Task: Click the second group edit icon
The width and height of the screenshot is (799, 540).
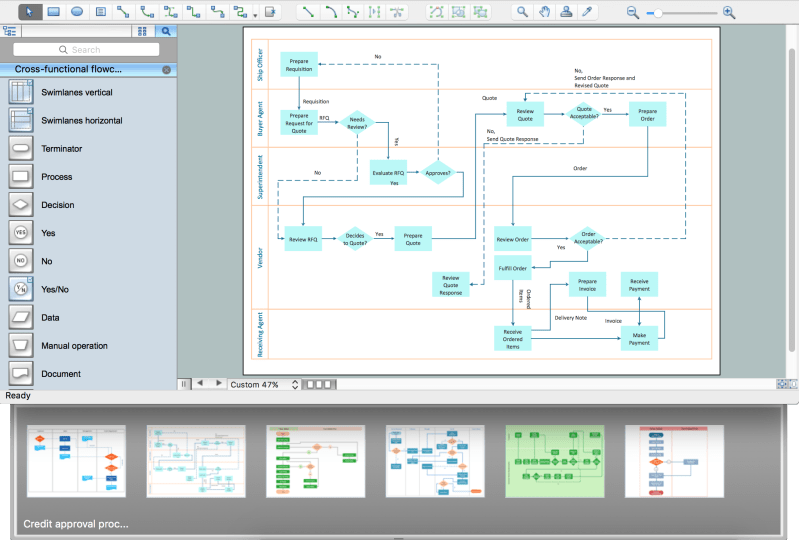Action: (x=459, y=11)
